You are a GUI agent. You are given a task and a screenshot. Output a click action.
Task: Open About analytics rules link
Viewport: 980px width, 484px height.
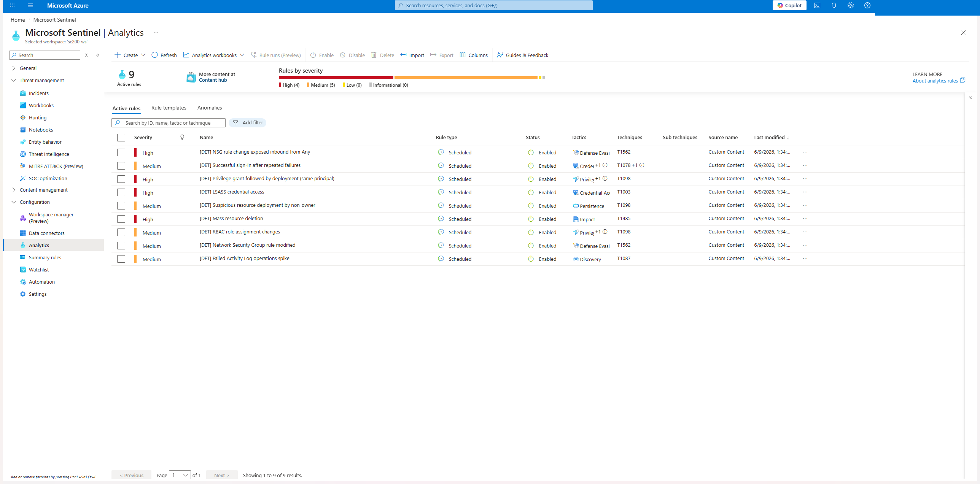[939, 81]
